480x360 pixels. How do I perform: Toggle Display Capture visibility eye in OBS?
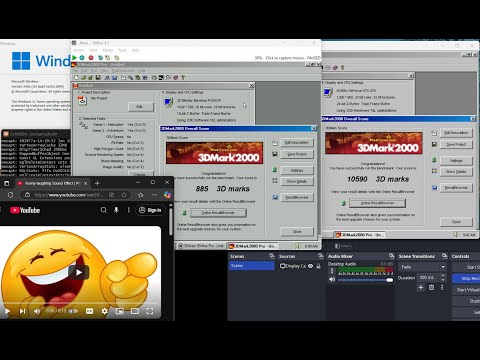(311, 266)
